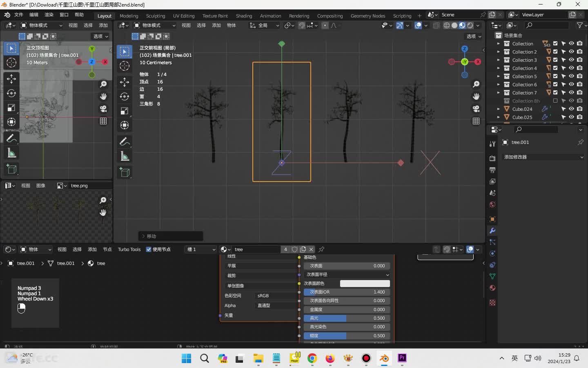588x368 pixels.
Task: Open the 渲染 menu
Action: [49, 15]
